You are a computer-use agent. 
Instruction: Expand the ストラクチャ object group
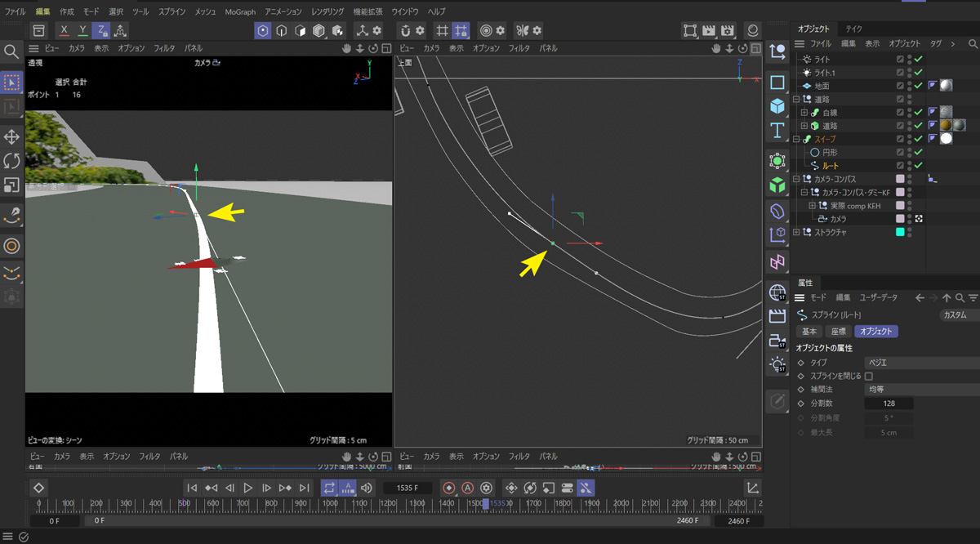796,232
